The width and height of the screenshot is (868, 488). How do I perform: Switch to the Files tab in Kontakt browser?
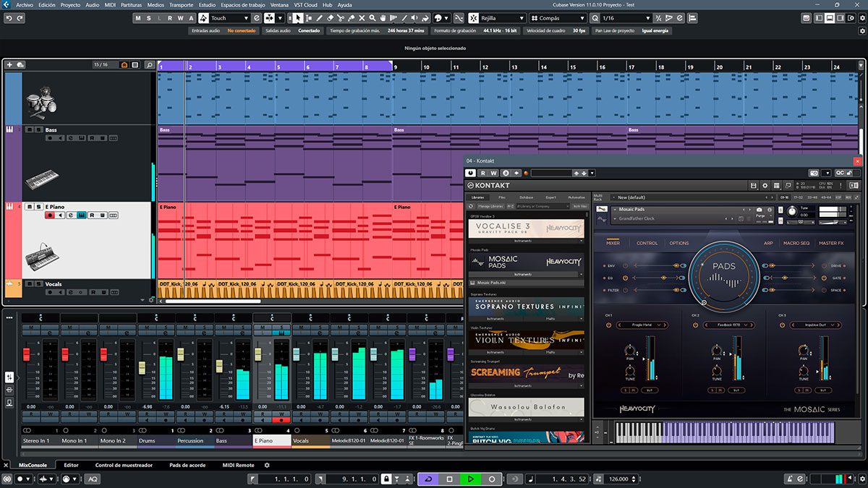point(502,197)
